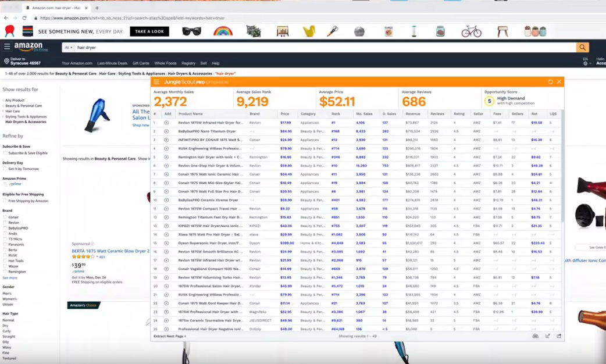Open Whole Foods menu item
The width and height of the screenshot is (606, 364).
tap(165, 63)
